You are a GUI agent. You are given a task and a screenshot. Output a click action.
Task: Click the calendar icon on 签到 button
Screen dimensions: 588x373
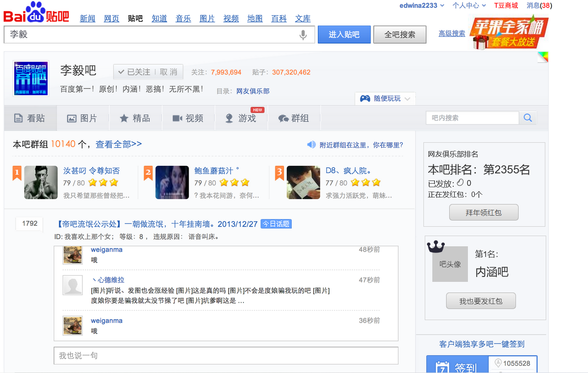pos(442,367)
